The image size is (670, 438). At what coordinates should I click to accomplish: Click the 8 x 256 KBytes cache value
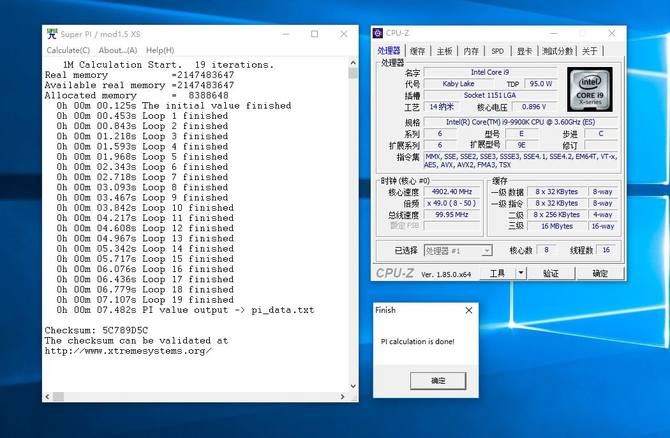557,215
